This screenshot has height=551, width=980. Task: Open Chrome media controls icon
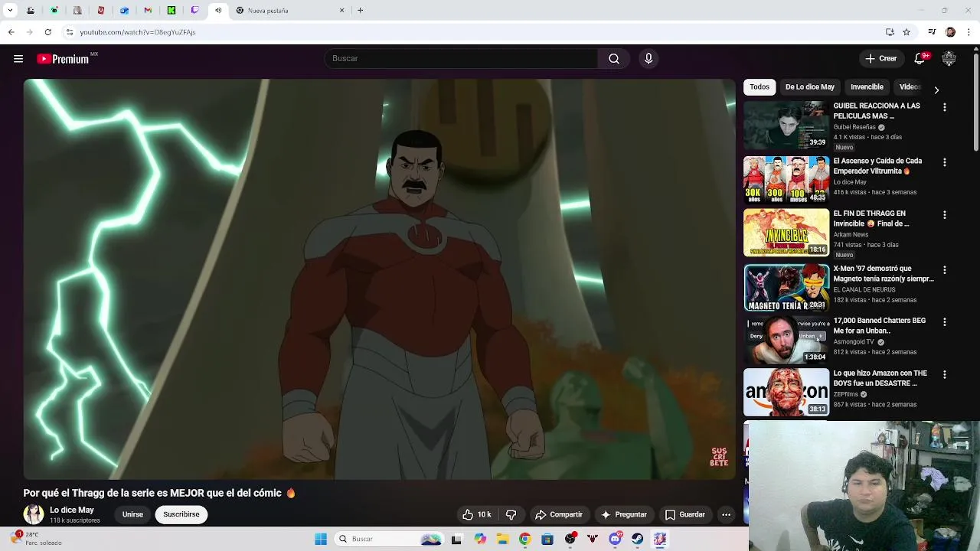click(932, 32)
